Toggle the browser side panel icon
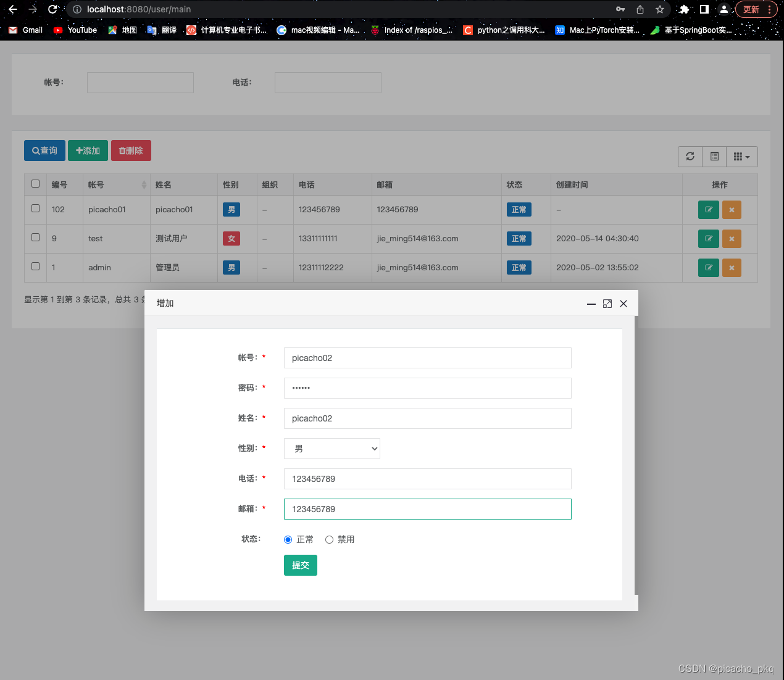Screen dimensions: 784x680 [x=704, y=9]
